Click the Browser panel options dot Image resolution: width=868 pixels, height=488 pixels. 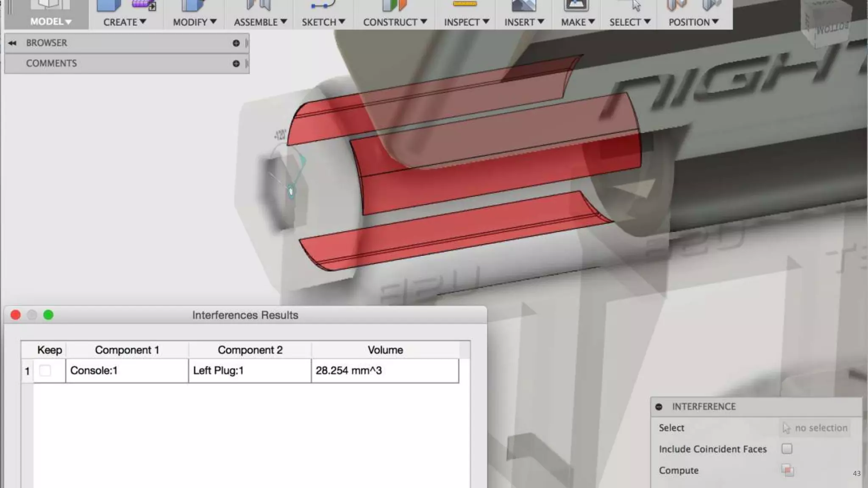(236, 43)
